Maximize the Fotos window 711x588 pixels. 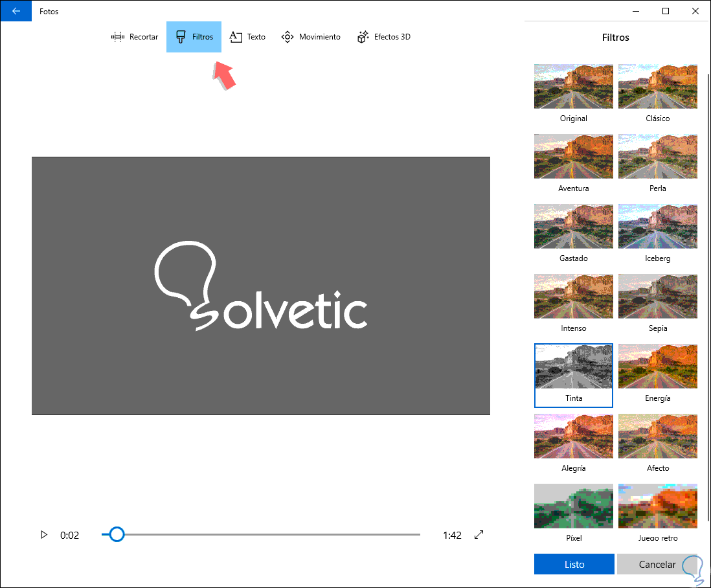pos(666,11)
